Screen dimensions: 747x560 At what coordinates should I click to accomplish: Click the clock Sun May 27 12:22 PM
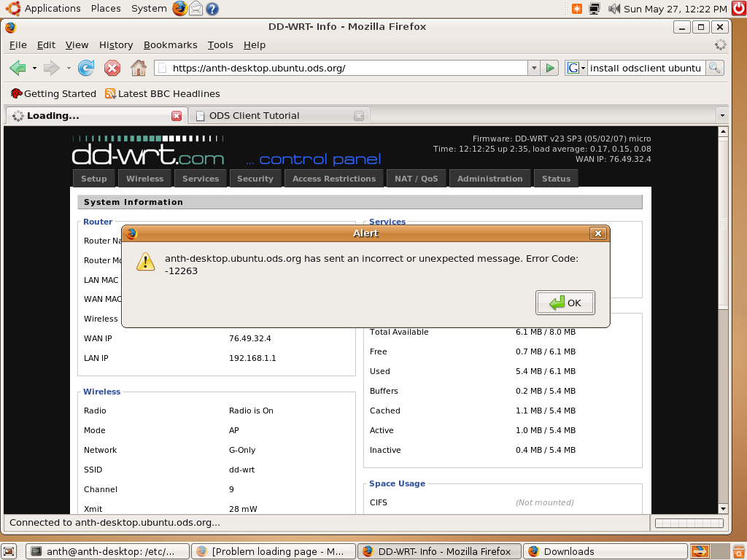point(675,9)
